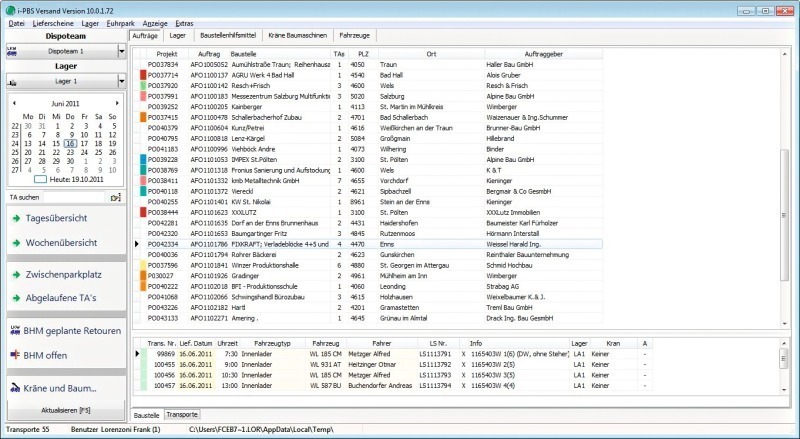Open the Dispoteam 1 dropdown arrow
Viewport: 800px width, 439px height.
(x=121, y=51)
